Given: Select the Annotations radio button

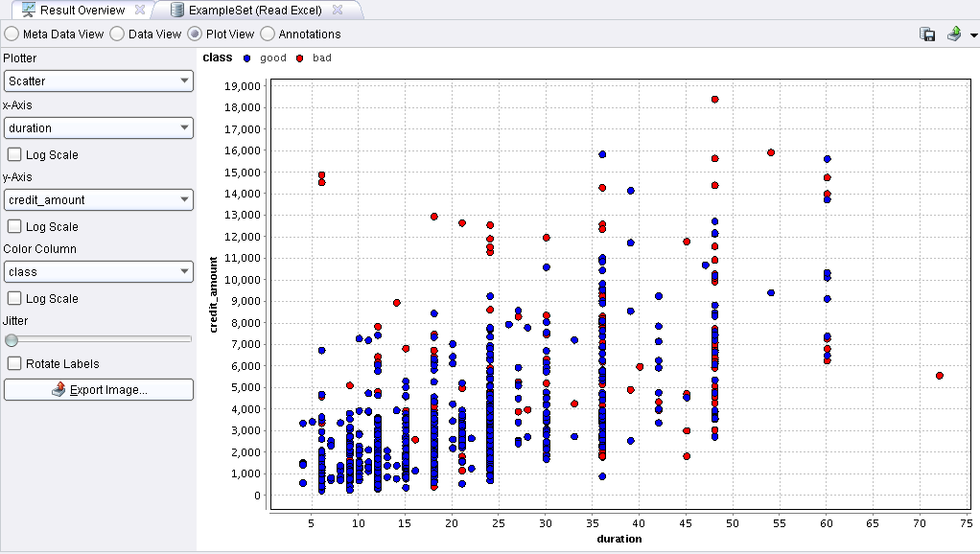Looking at the screenshot, I should 267,34.
